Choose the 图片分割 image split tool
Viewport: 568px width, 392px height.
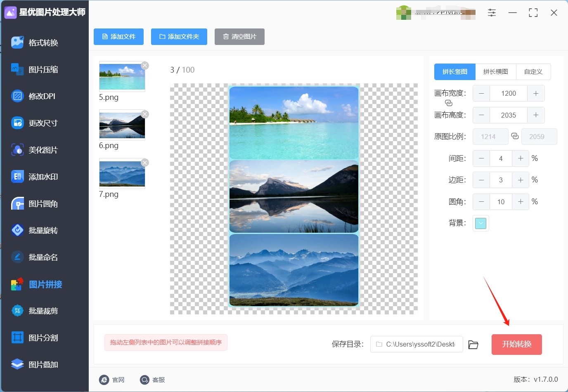(x=43, y=338)
